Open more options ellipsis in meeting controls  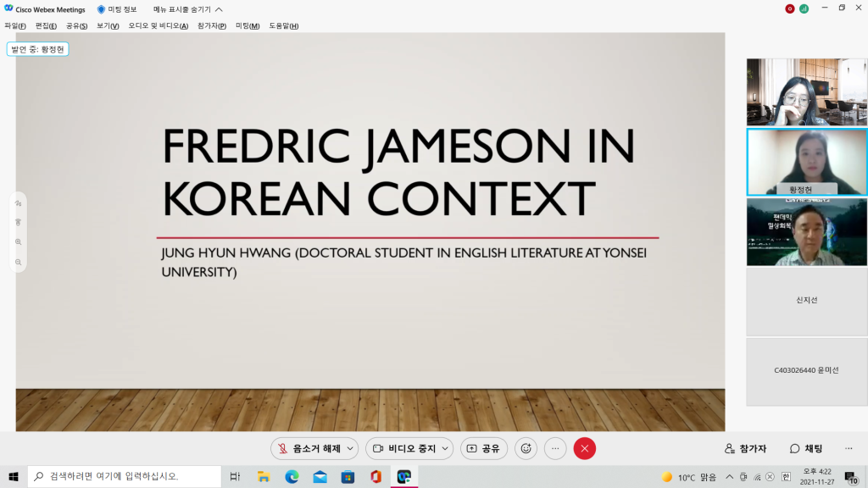tap(555, 448)
